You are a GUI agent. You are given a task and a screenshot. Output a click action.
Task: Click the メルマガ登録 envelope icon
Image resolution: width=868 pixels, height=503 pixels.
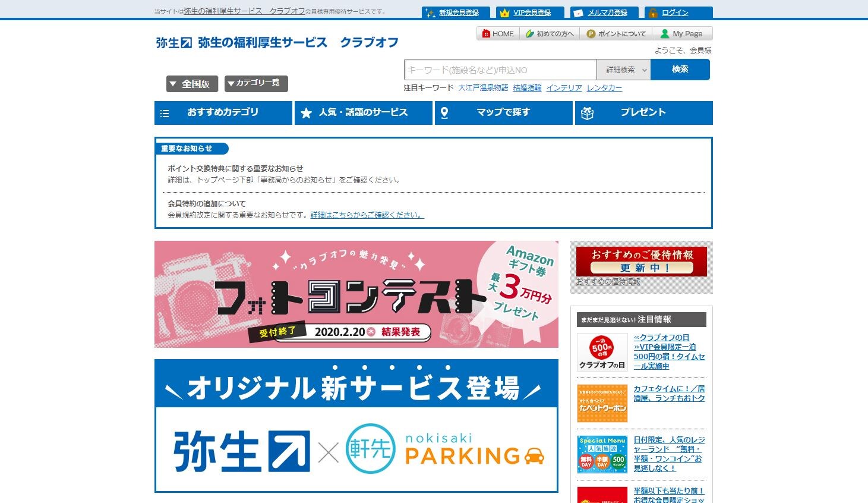578,13
